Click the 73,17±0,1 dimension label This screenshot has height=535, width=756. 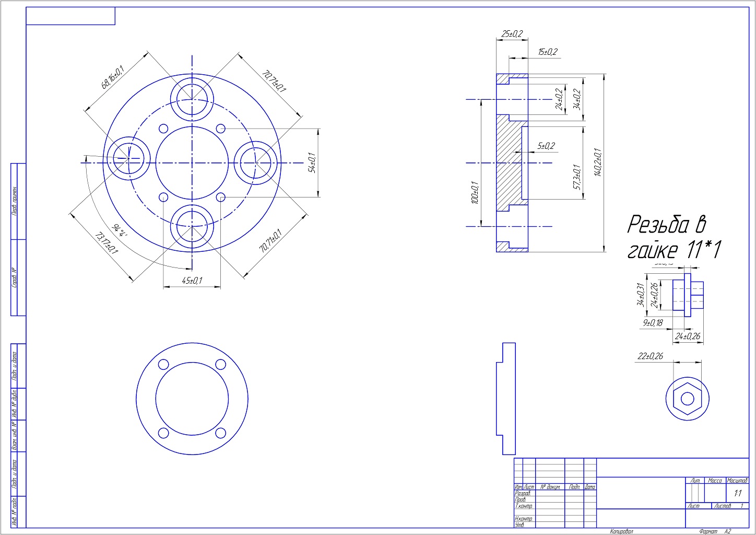click(105, 244)
